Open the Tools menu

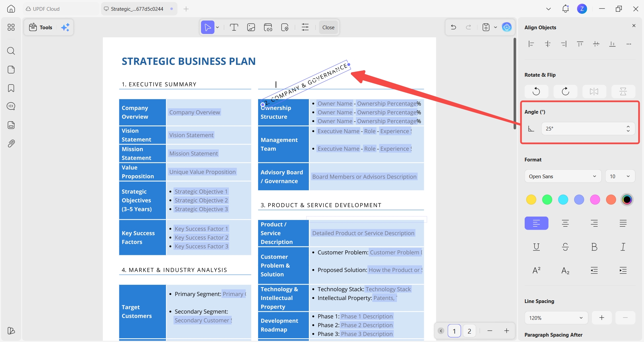(x=41, y=27)
